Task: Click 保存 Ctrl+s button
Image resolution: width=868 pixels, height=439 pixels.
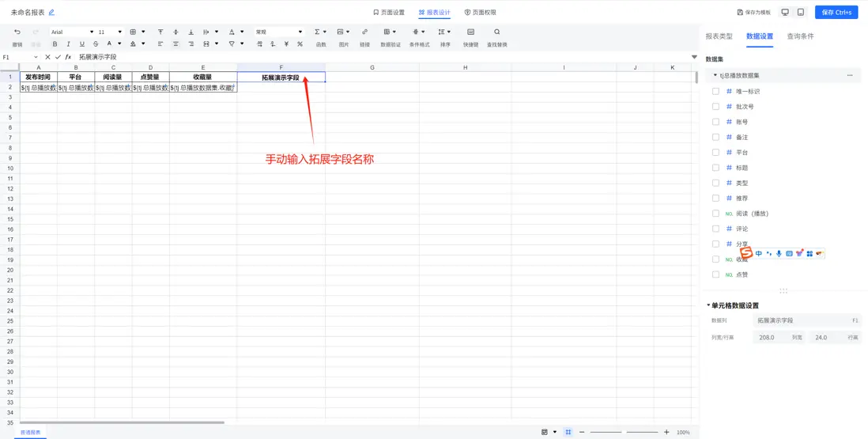Action: [x=836, y=12]
